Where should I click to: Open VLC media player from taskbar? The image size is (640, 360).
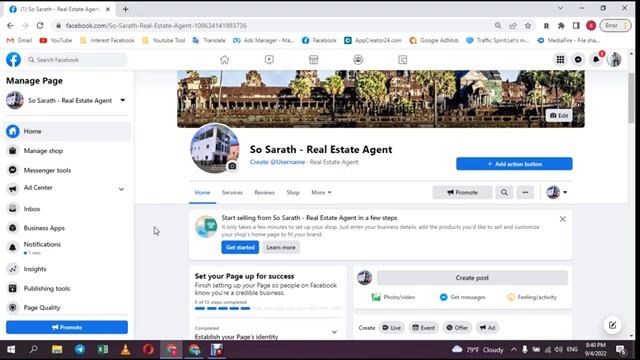coord(125,349)
